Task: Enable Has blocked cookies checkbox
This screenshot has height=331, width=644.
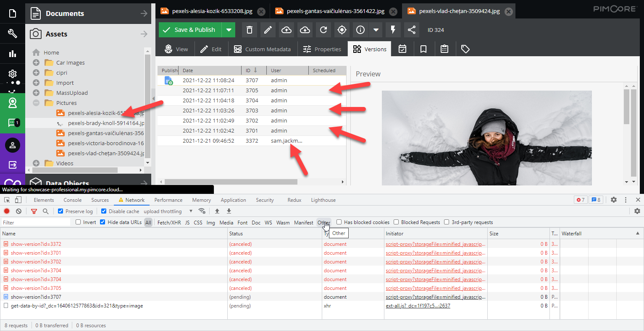Action: click(339, 222)
